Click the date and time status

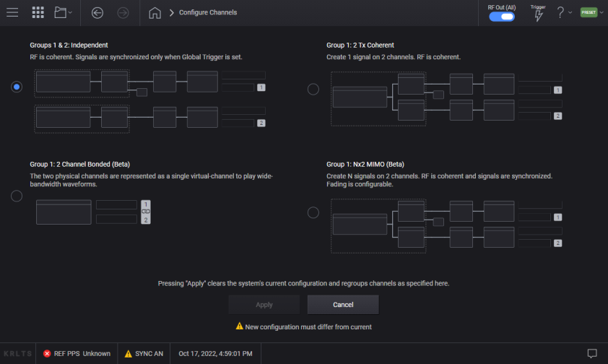click(x=215, y=354)
